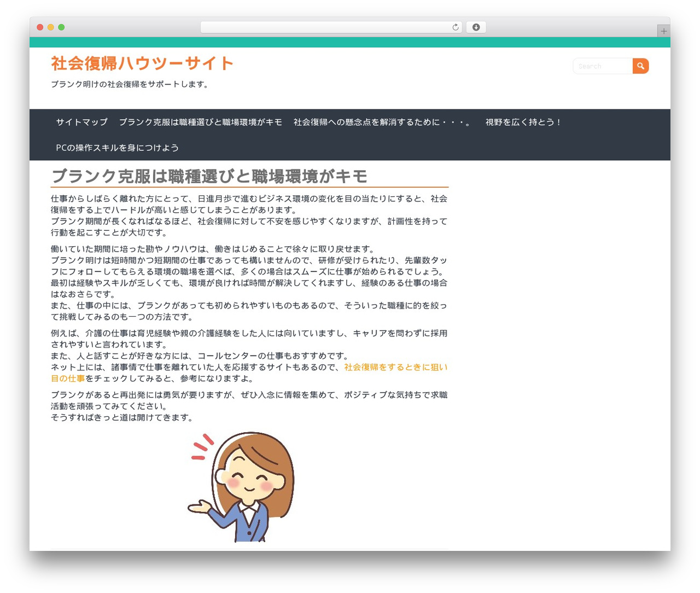This screenshot has height=593, width=700.
Task: Click the tagline ブランク明けの社会復帰をサポートします。
Action: click(x=130, y=84)
